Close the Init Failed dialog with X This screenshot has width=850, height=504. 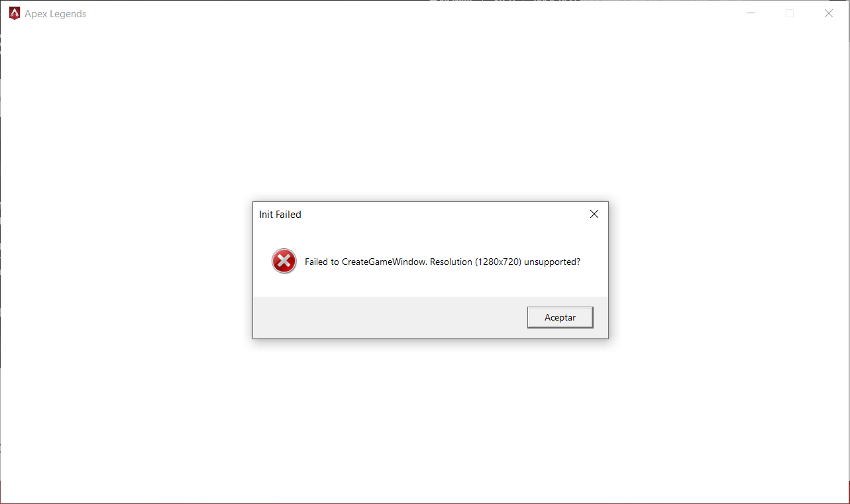[x=594, y=214]
